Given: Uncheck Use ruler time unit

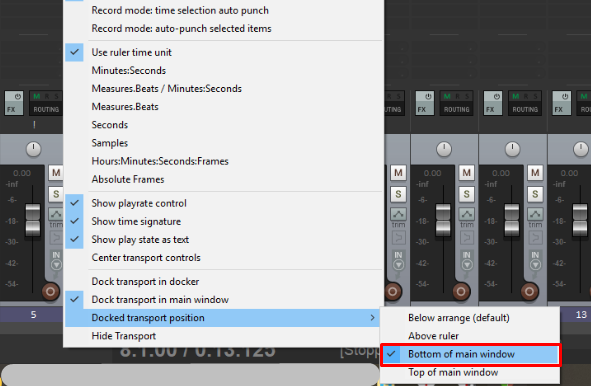Looking at the screenshot, I should 224,52.
